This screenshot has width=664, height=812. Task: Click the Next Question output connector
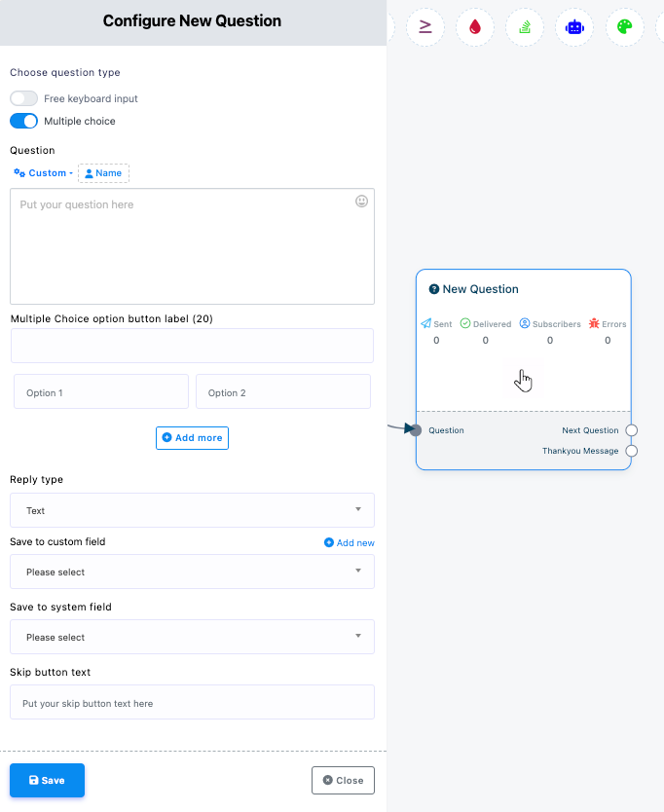tap(632, 430)
